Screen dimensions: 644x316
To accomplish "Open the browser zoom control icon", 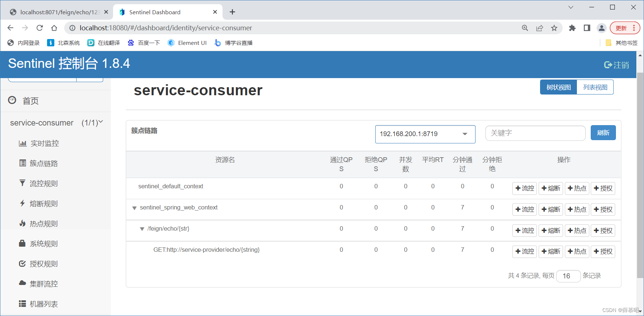I will (525, 28).
